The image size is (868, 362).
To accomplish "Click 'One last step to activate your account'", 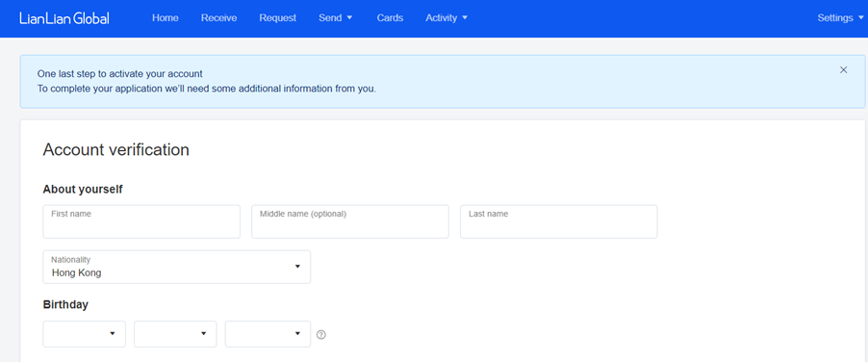I will (120, 73).
